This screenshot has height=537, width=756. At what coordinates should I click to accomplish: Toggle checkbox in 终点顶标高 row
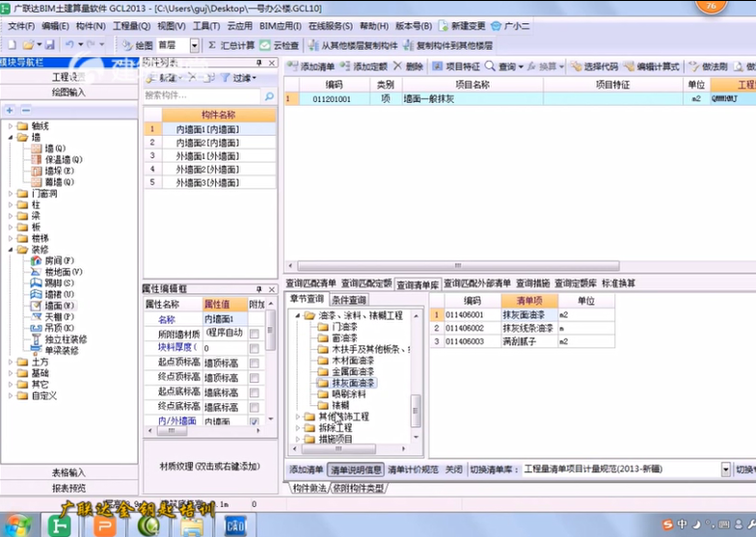click(255, 378)
